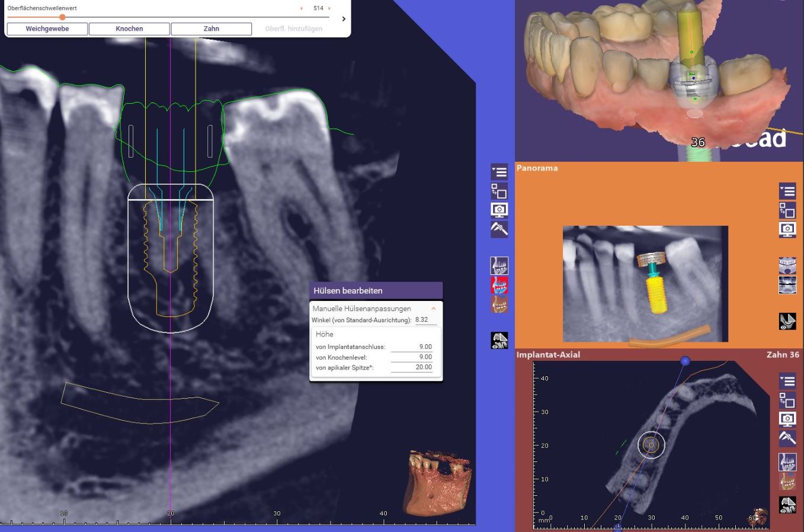Image resolution: width=804 pixels, height=532 pixels.
Task: Capture a screenshot of the Panorama view
Action: tap(787, 229)
